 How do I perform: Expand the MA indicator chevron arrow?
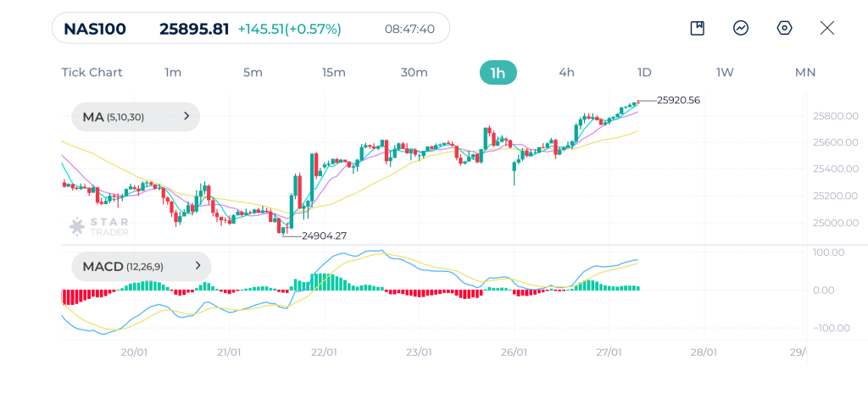pos(186,116)
